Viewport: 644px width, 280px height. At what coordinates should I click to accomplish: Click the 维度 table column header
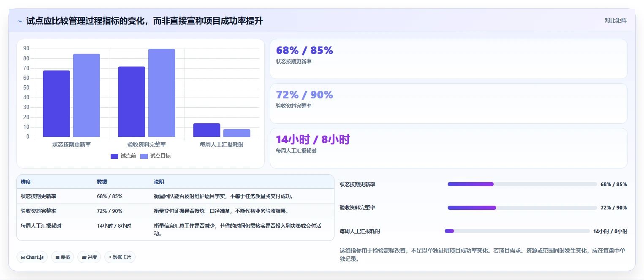[x=26, y=182]
